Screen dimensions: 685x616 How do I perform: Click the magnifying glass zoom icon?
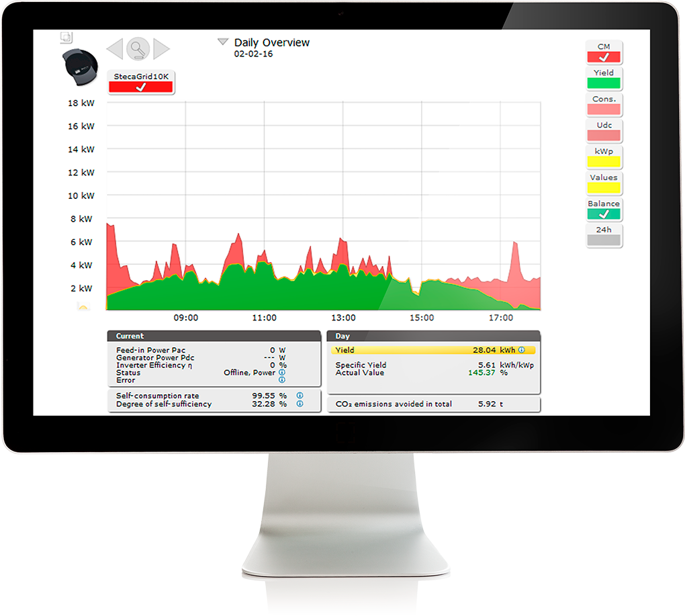(x=138, y=48)
